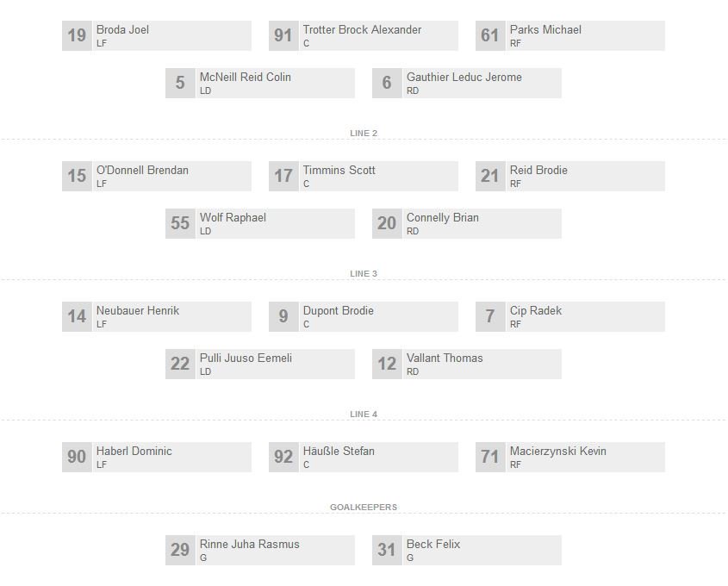
Task: Click the LINE 2 section header
Action: tap(364, 134)
